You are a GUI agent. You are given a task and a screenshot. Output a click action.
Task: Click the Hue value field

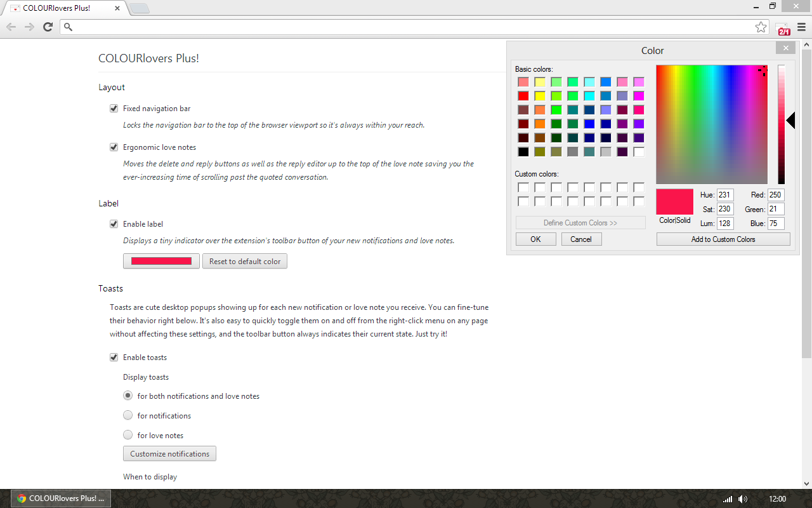point(725,195)
